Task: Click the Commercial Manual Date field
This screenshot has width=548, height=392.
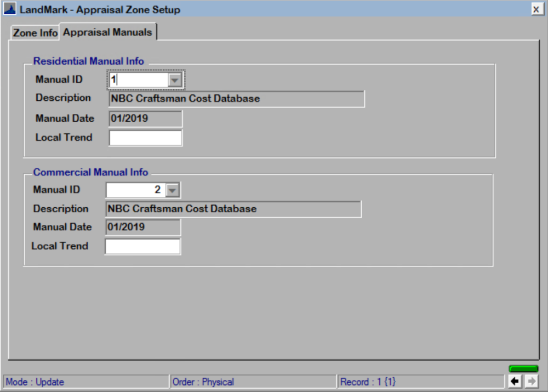Action: point(142,226)
